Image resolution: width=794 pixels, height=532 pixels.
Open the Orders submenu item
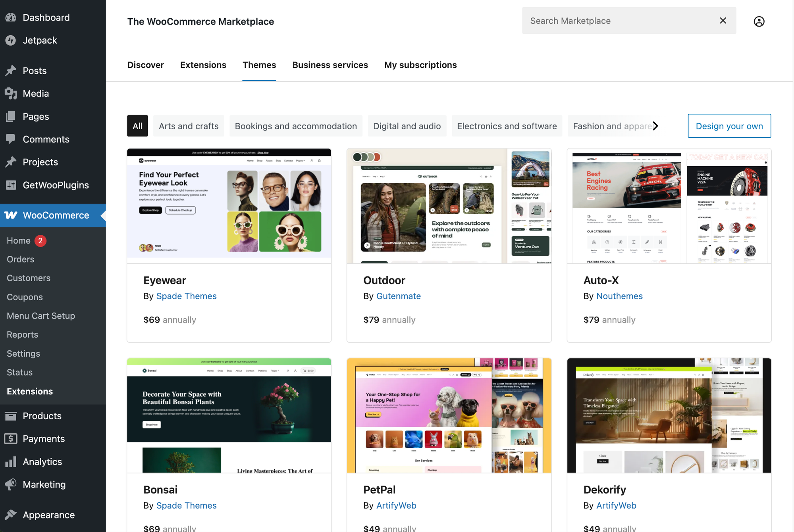21,259
